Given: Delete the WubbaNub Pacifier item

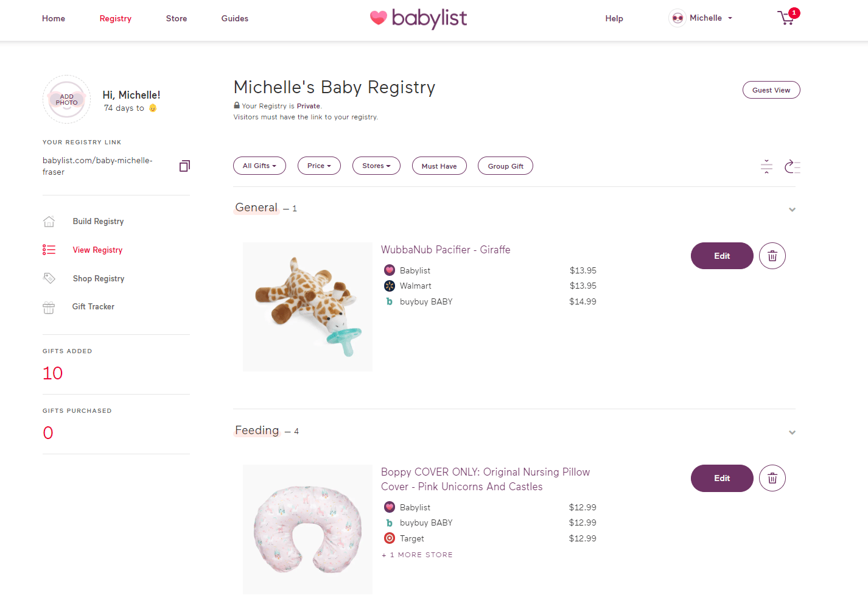Looking at the screenshot, I should [x=772, y=256].
